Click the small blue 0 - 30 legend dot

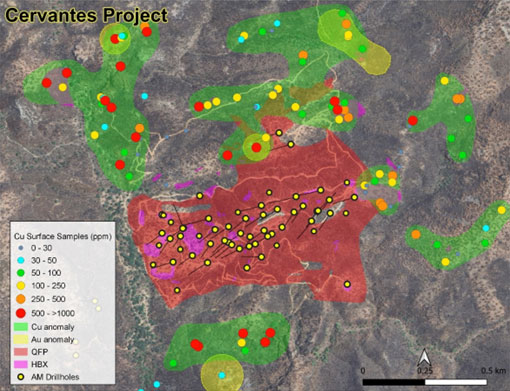[21, 248]
